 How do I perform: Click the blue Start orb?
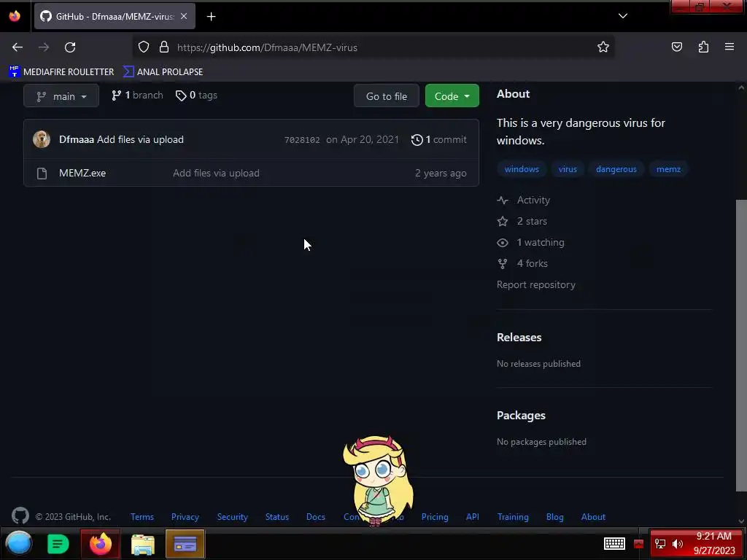tap(18, 543)
